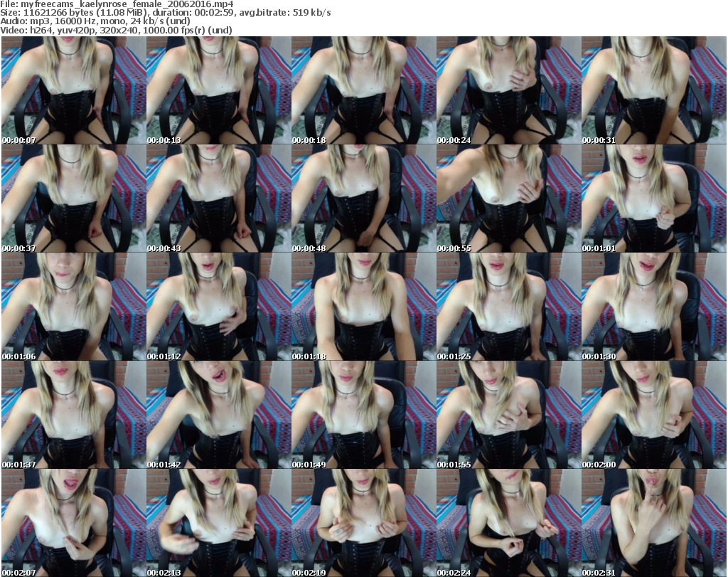Click the thumbnail timestamped 00:02:07

pos(73,523)
